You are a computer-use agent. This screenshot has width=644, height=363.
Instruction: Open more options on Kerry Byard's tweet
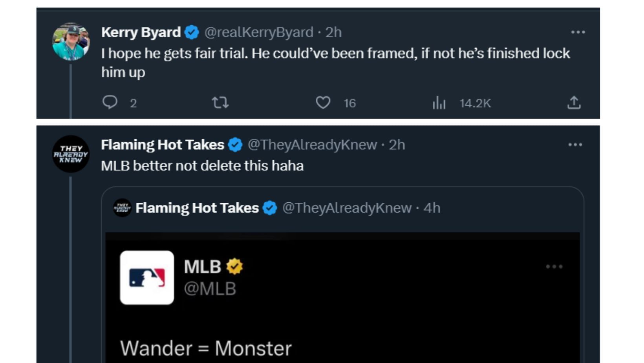click(x=578, y=32)
